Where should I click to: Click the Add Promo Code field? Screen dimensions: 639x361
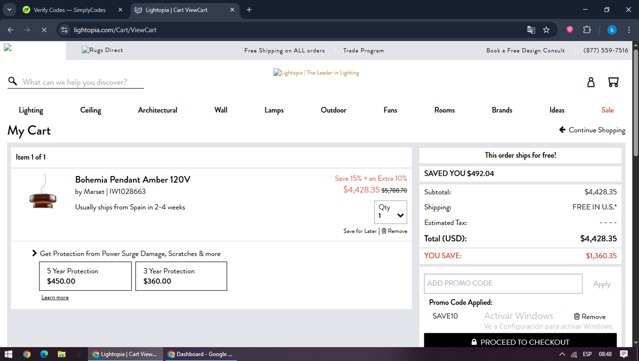(503, 284)
